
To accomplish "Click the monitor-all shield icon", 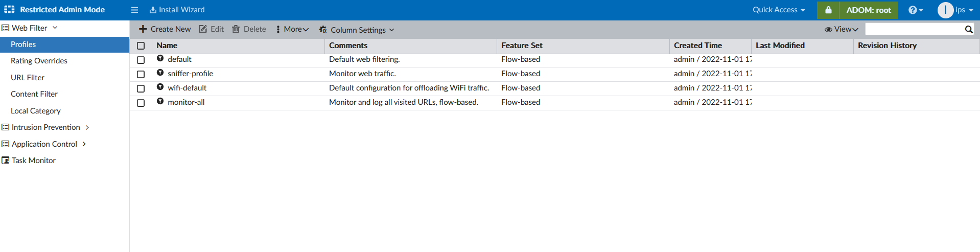I will click(x=160, y=101).
